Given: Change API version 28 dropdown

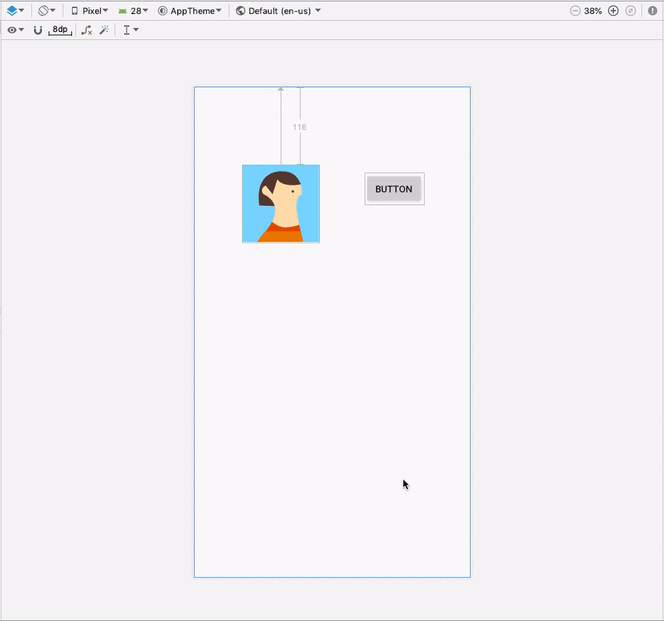Looking at the screenshot, I should click(133, 11).
